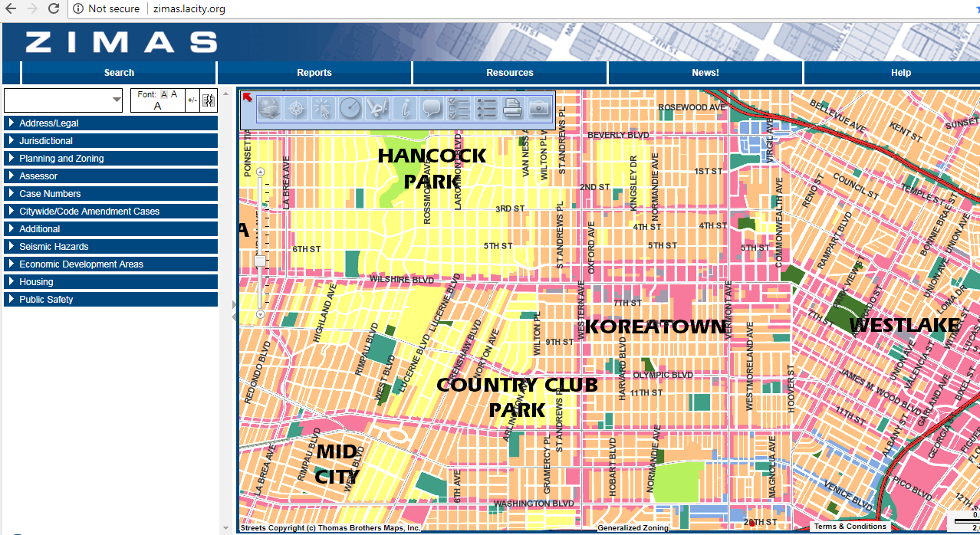The height and width of the screenshot is (535, 980).
Task: Open the Reports menu
Action: [314, 73]
